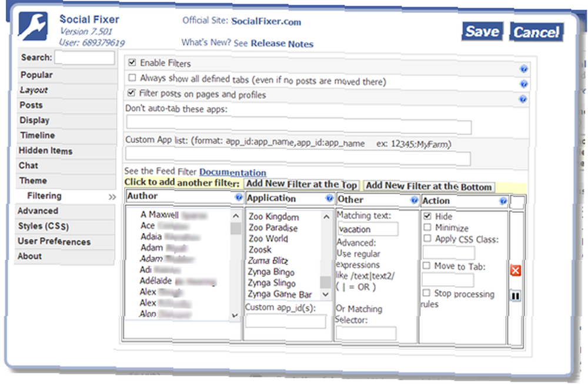The width and height of the screenshot is (588, 384).
Task: Open the Popular settings tab
Action: [x=68, y=75]
